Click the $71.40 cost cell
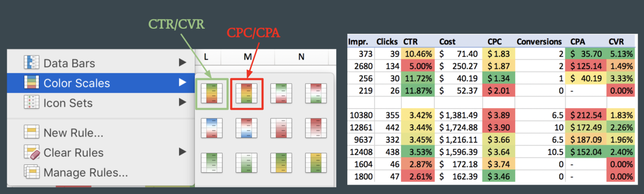 [458, 54]
